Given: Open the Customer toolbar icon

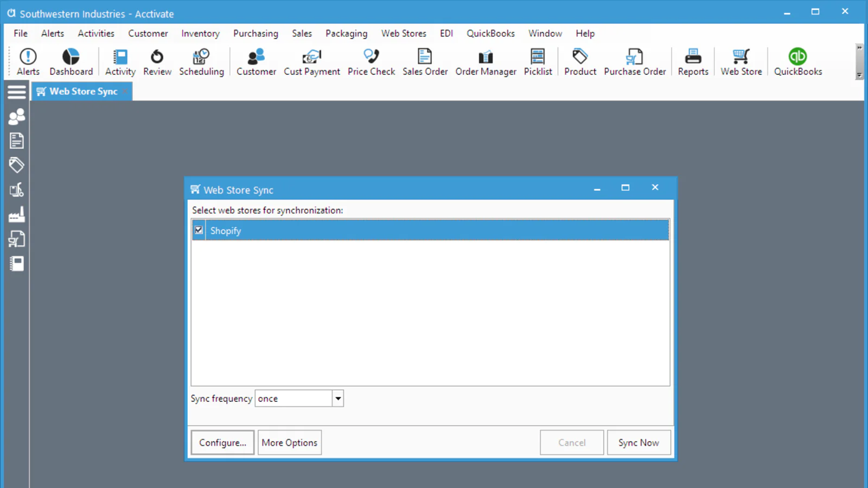Looking at the screenshot, I should 256,62.
